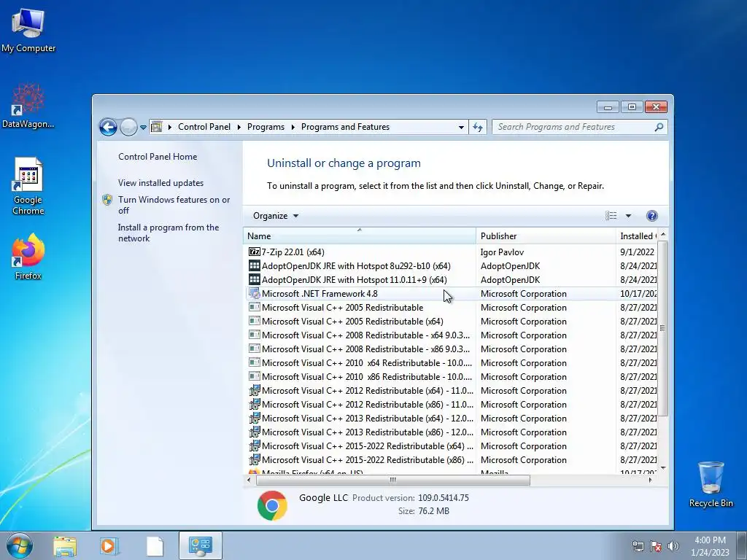Click the search magnifier icon

click(659, 127)
